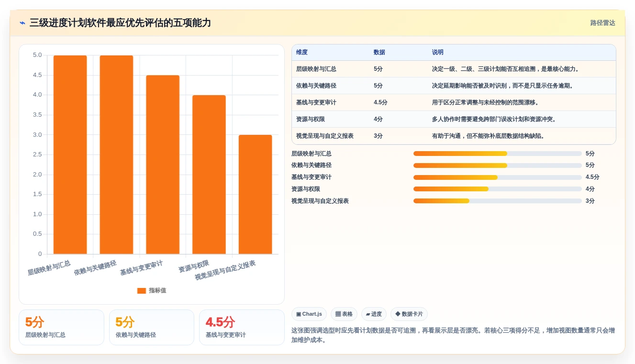Click the 层级映射与汇总 bar in the chart
The width and height of the screenshot is (635, 364).
(x=70, y=154)
